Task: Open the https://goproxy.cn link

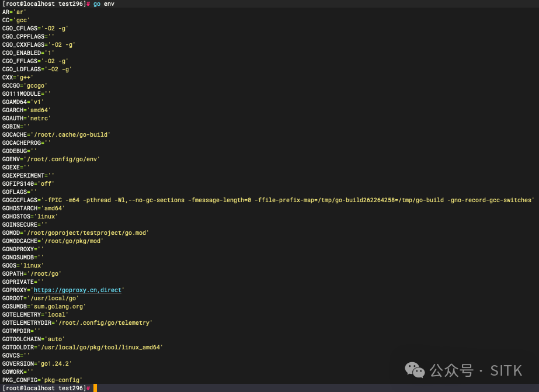Action: (65, 290)
